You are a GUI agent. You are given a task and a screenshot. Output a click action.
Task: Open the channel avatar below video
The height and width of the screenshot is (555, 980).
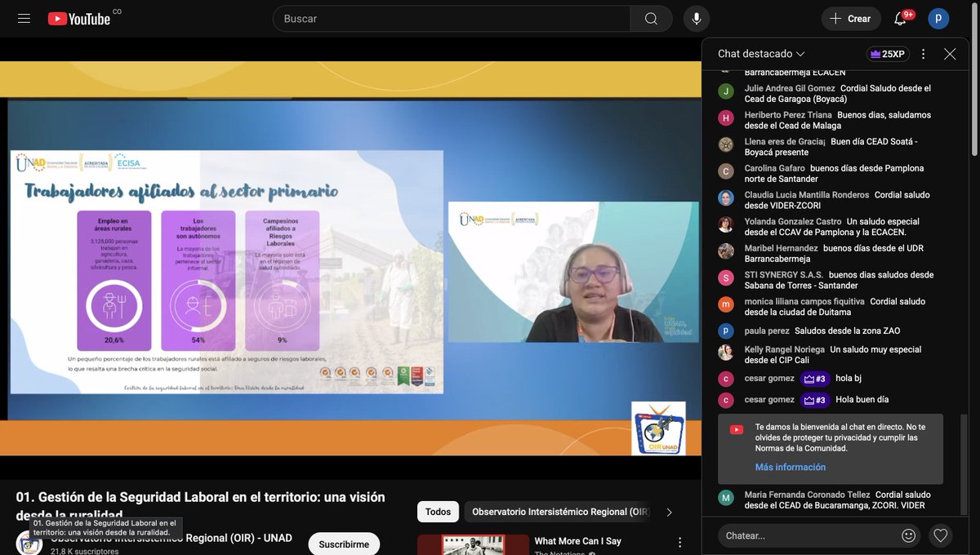tap(29, 543)
